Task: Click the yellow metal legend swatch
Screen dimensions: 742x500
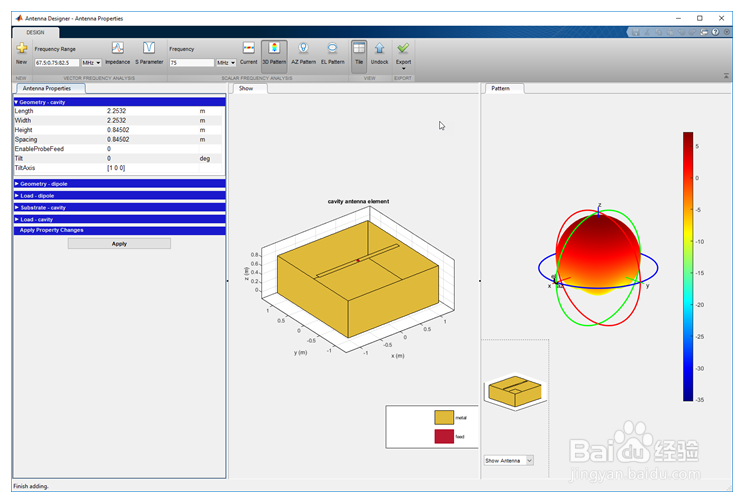Action: click(444, 417)
